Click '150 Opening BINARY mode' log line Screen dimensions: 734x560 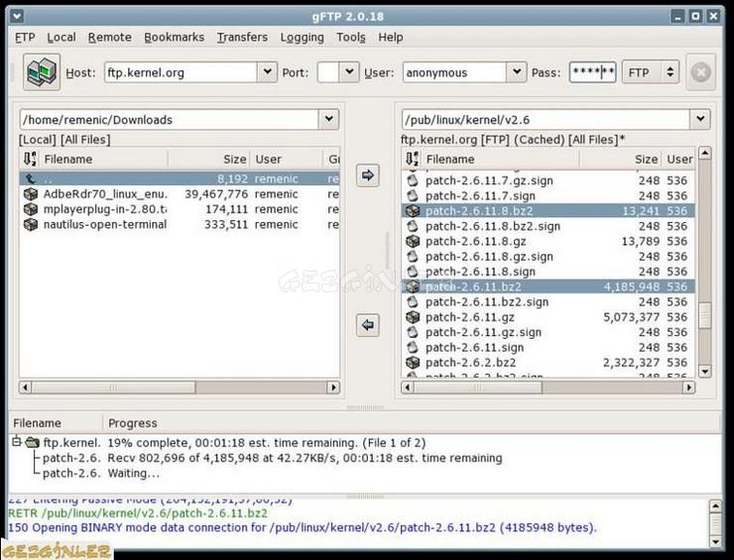pyautogui.click(x=303, y=527)
